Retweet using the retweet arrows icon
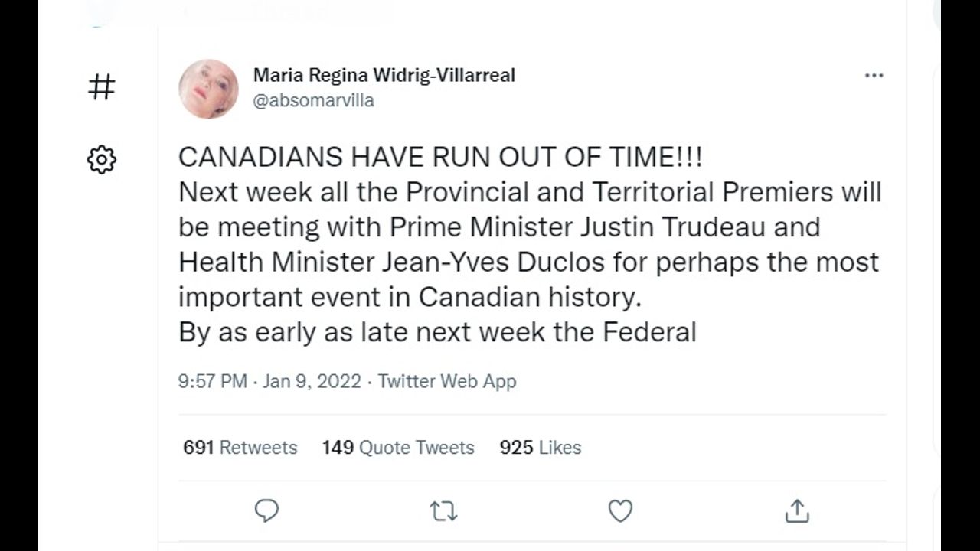Screen dimensions: 980x551 tap(443, 510)
